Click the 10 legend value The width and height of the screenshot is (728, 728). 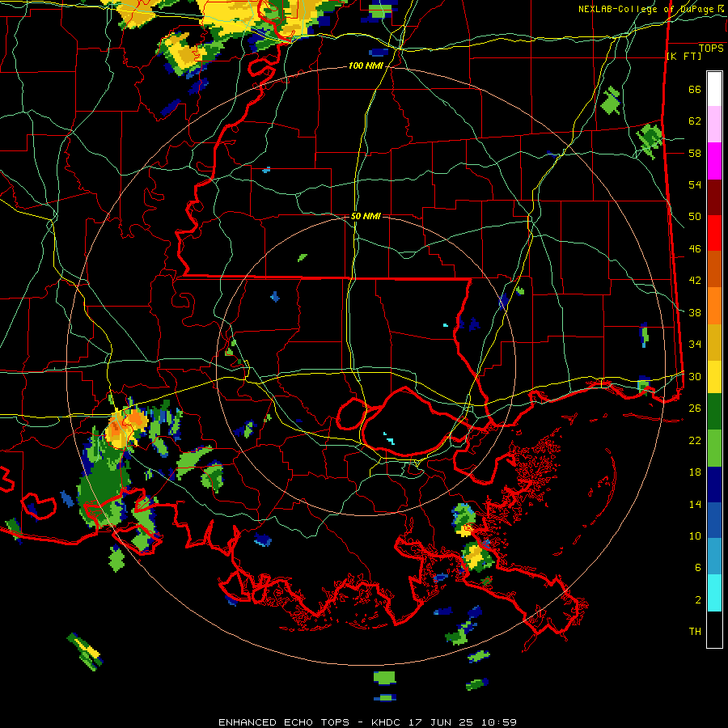(x=695, y=535)
